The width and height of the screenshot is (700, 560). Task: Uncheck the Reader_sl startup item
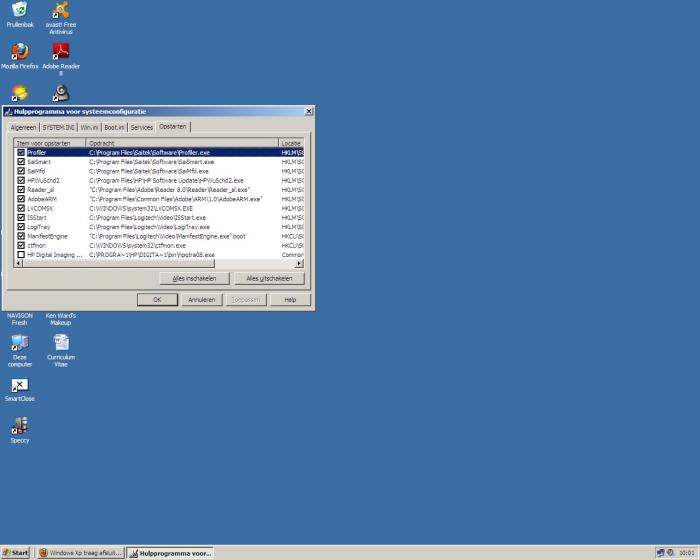21,190
